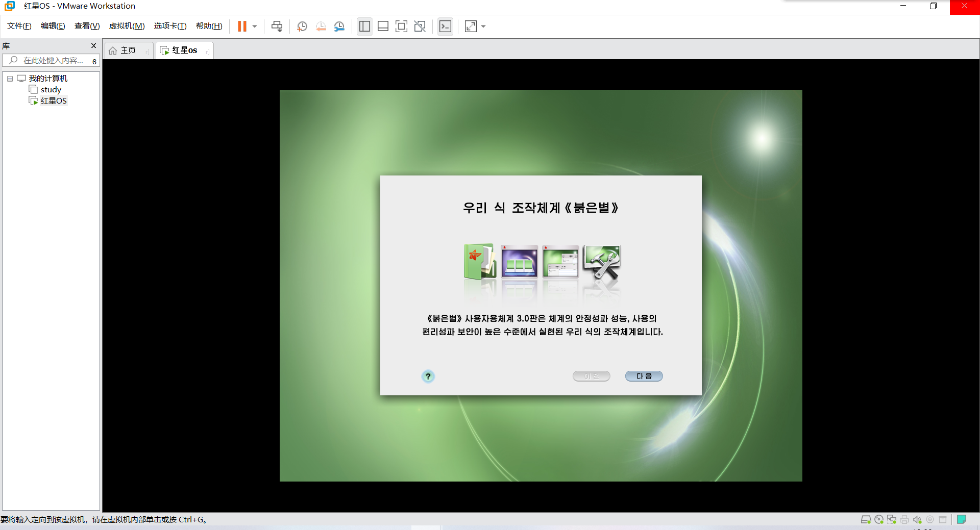The height and width of the screenshot is (530, 980).
Task: Select the study virtual machine
Action: tap(51, 90)
